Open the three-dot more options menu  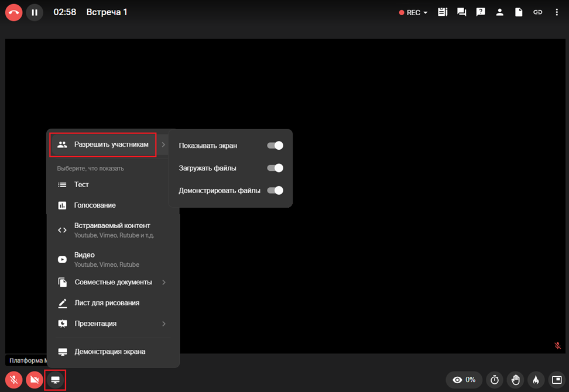coord(557,12)
